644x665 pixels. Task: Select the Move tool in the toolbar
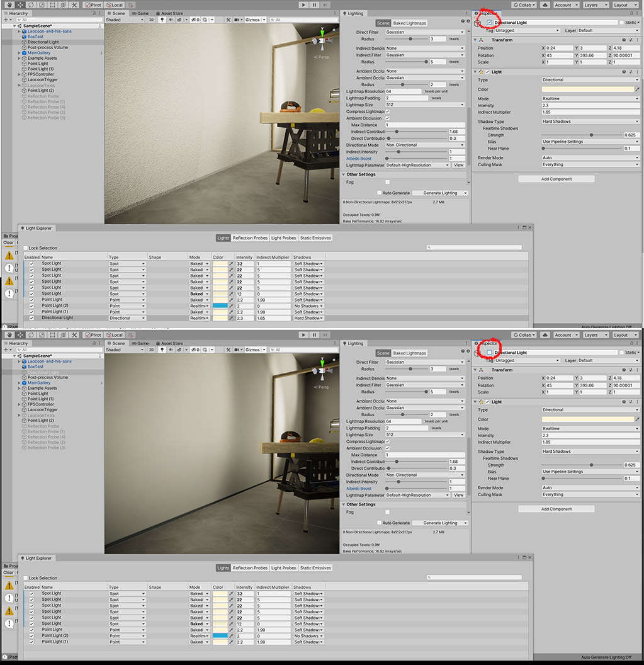[20, 5]
